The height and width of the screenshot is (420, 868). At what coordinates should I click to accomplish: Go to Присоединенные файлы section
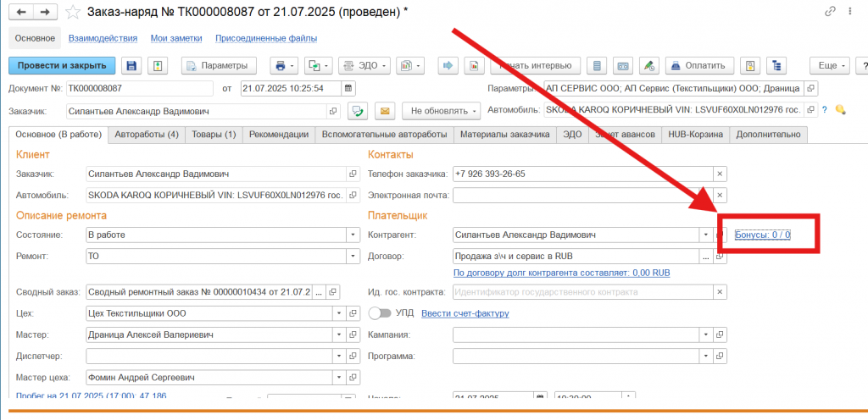click(x=266, y=38)
